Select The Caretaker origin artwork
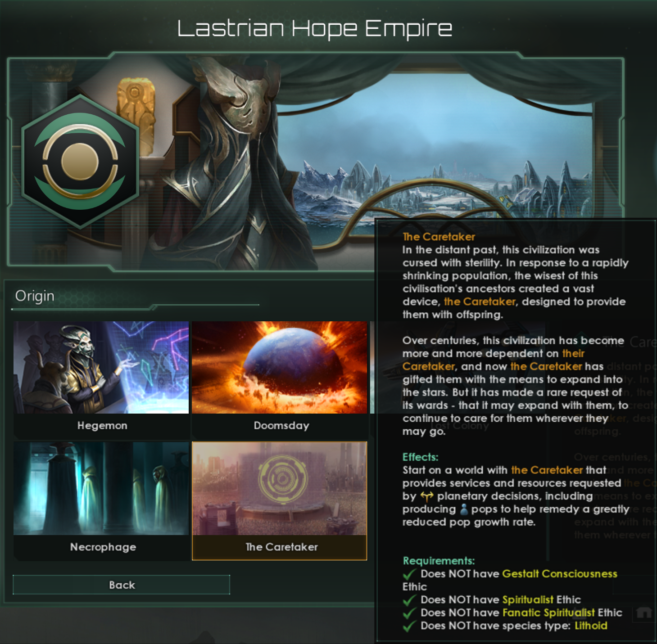The height and width of the screenshot is (644, 657). pos(279,489)
